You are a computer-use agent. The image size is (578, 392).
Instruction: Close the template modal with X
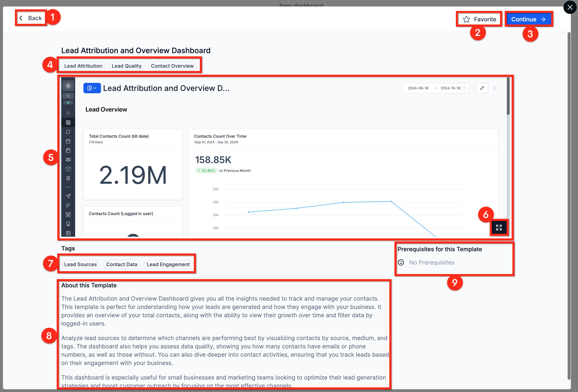tap(570, 7)
